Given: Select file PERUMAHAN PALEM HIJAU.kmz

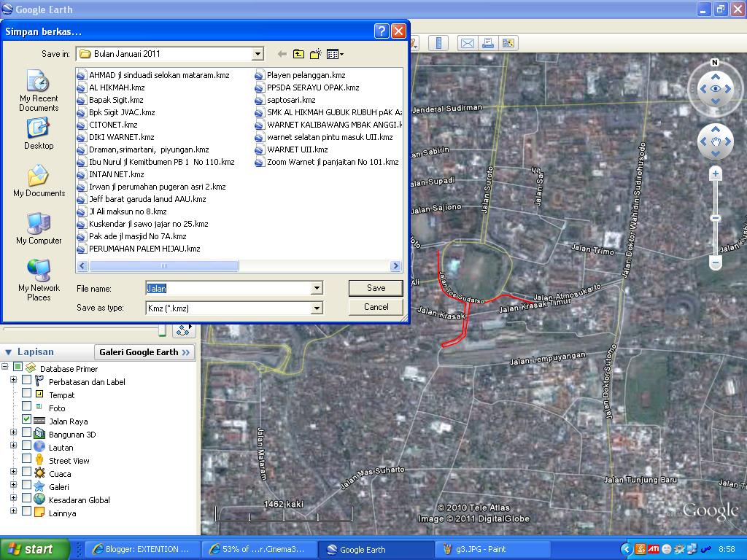Looking at the screenshot, I should tap(139, 249).
